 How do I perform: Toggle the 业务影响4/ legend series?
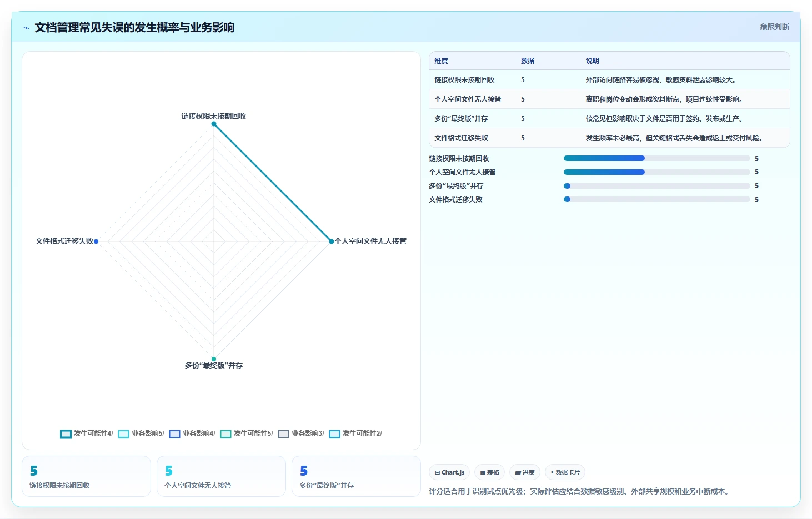point(192,434)
